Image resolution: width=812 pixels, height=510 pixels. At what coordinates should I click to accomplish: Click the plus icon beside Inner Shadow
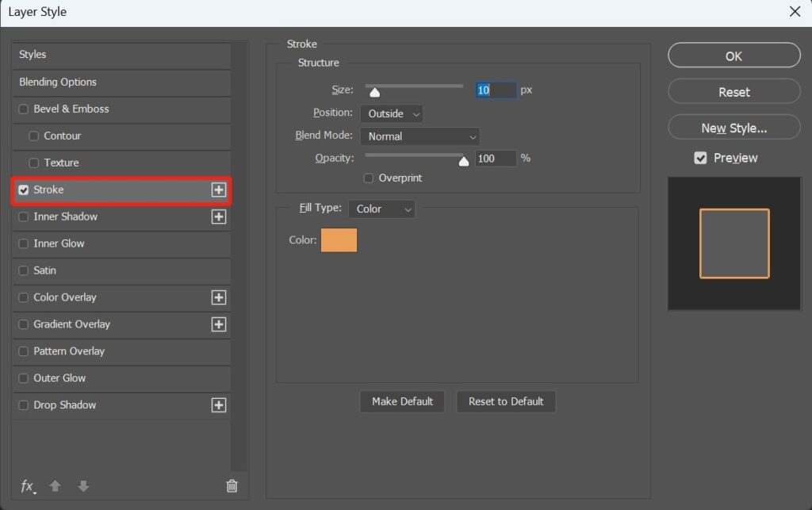point(220,217)
